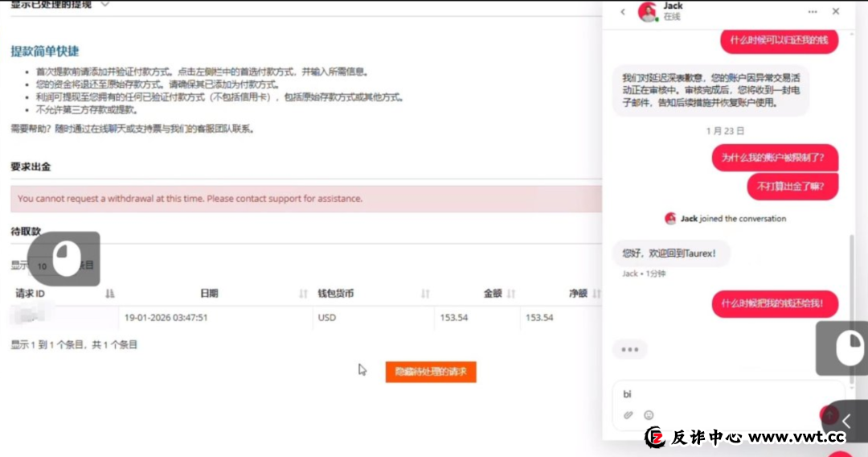Open the emoji picker in chat
Screen dimensions: 868x457
(x=649, y=415)
